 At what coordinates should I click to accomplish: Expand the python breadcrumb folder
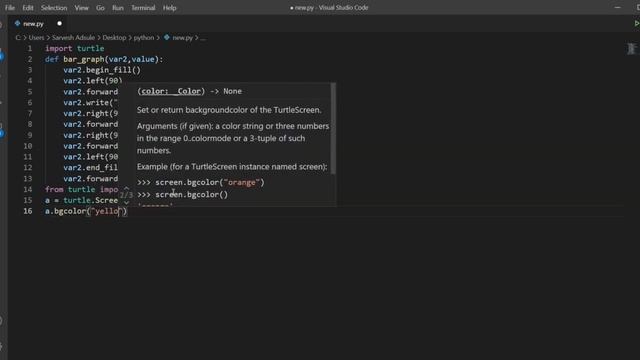[x=144, y=38]
